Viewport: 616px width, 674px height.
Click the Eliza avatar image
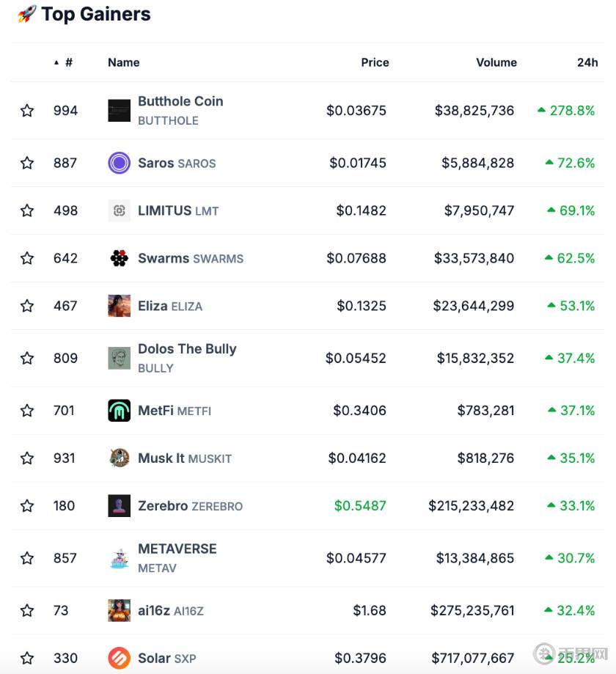119,306
